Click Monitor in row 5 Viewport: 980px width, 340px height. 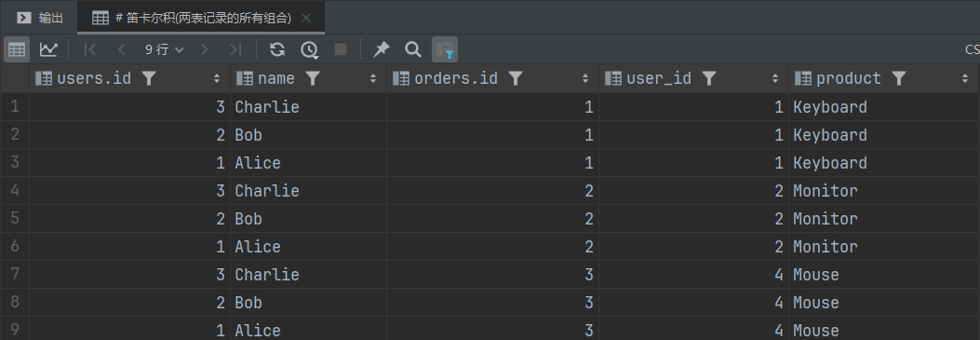point(825,219)
